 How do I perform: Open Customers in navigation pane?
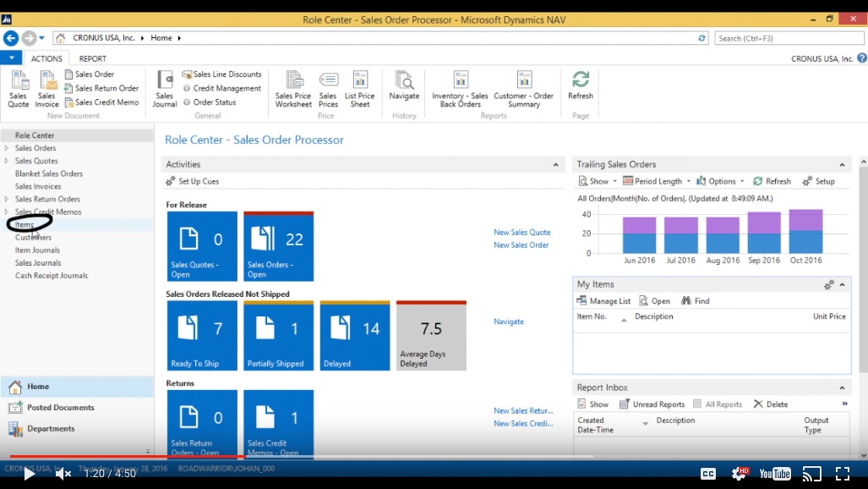[33, 237]
